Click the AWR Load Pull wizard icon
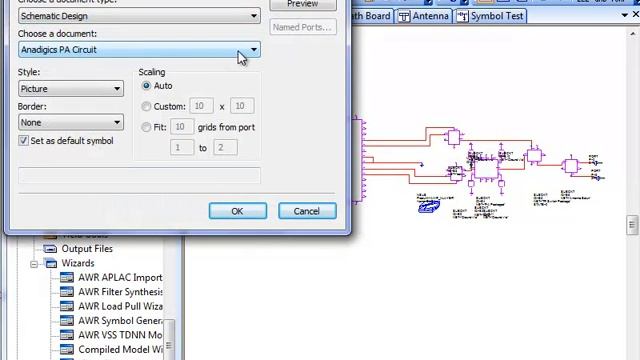640x360 pixels. tap(67, 306)
